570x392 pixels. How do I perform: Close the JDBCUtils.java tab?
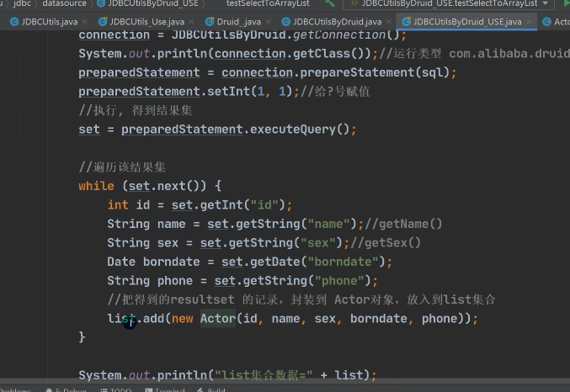(x=85, y=22)
